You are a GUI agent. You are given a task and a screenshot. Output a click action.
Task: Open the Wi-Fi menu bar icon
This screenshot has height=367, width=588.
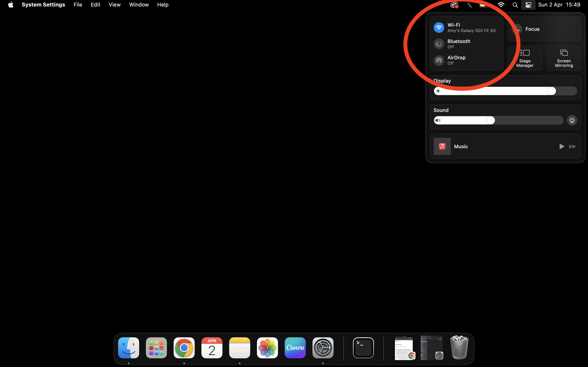pos(501,5)
